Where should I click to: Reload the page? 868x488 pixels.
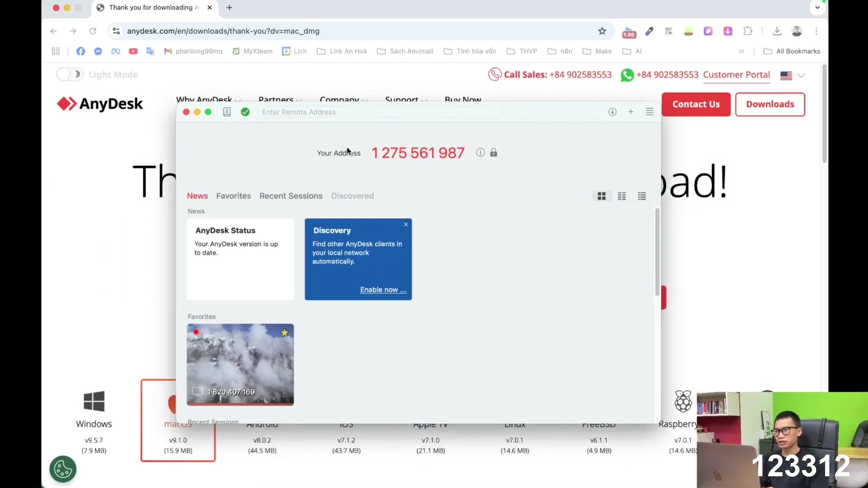(93, 31)
